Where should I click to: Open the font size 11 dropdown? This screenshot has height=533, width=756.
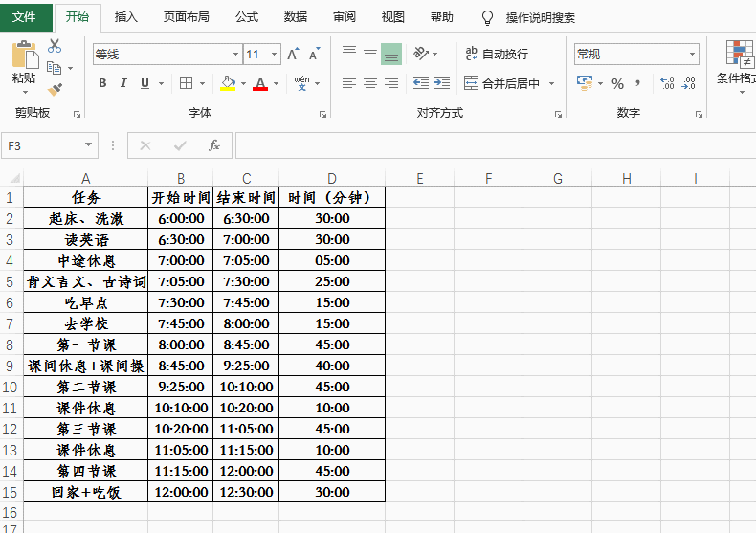274,54
